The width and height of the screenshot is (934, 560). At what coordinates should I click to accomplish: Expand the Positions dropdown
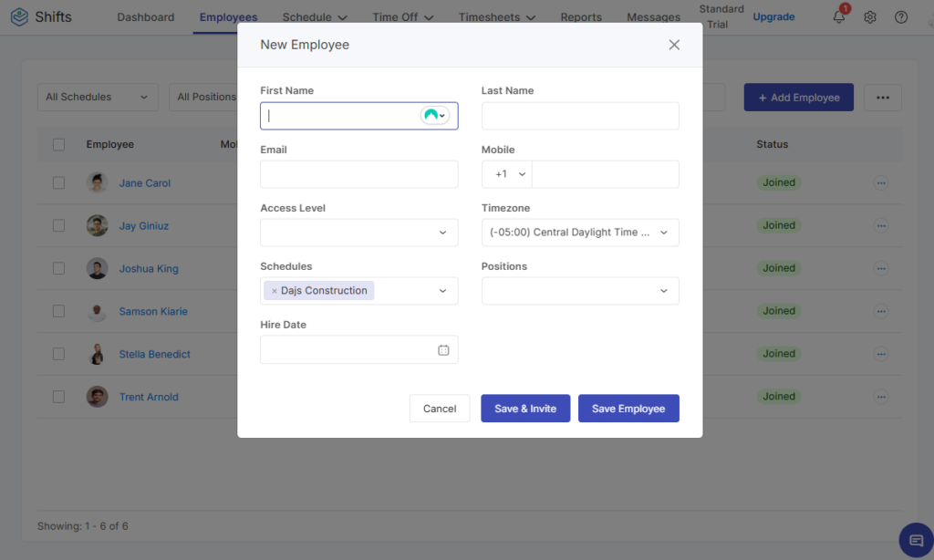click(579, 291)
